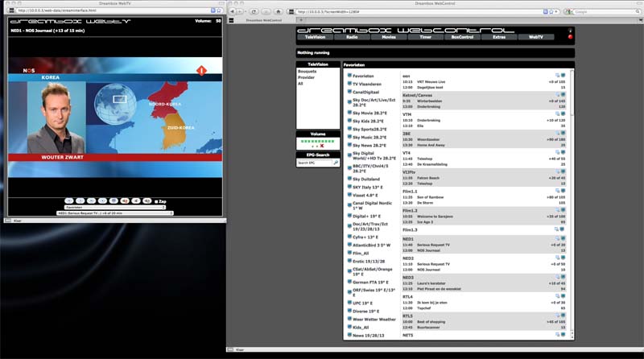
Task: Focus the Search EPG input field
Action: [314, 163]
